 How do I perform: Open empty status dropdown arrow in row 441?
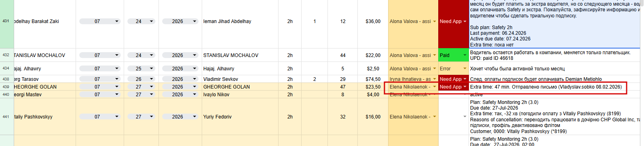[x=465, y=117]
